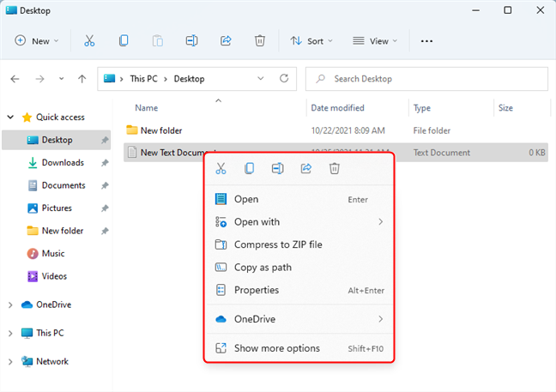
Task: Select Downloads in Quick access
Action: [x=63, y=162]
